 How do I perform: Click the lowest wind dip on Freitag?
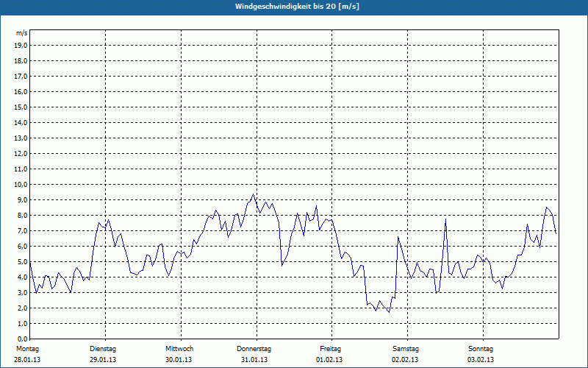pos(389,312)
